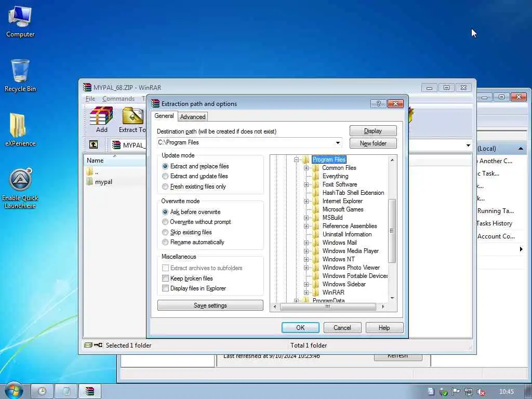Viewport: 532px width, 399px height.
Task: Expand the MSBuild tree node
Action: 306,218
